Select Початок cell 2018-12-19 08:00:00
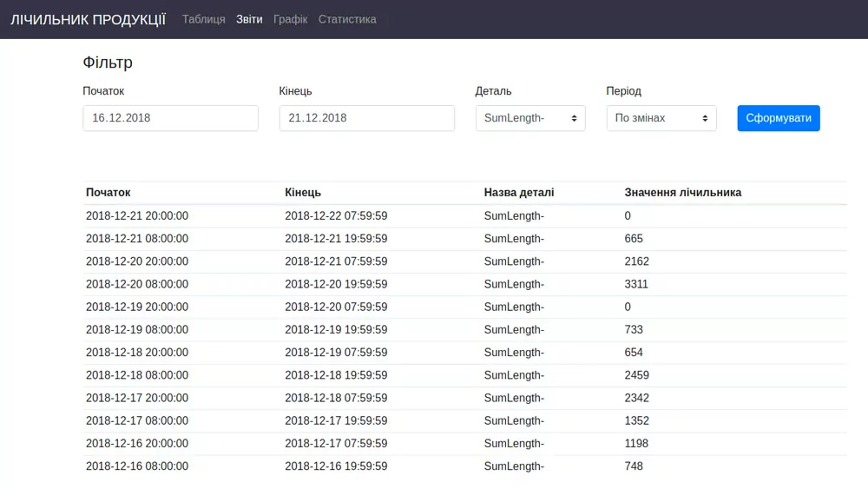 tap(137, 329)
